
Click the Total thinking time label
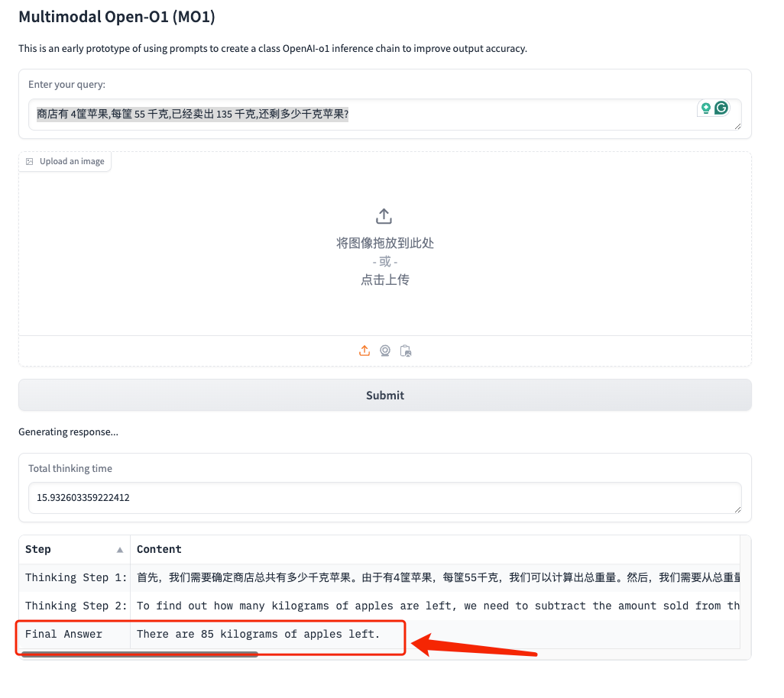(70, 469)
